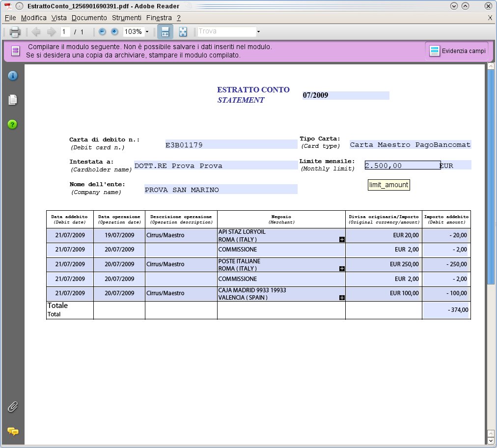Open the Documento menu
The height and width of the screenshot is (448, 497).
pyautogui.click(x=89, y=18)
